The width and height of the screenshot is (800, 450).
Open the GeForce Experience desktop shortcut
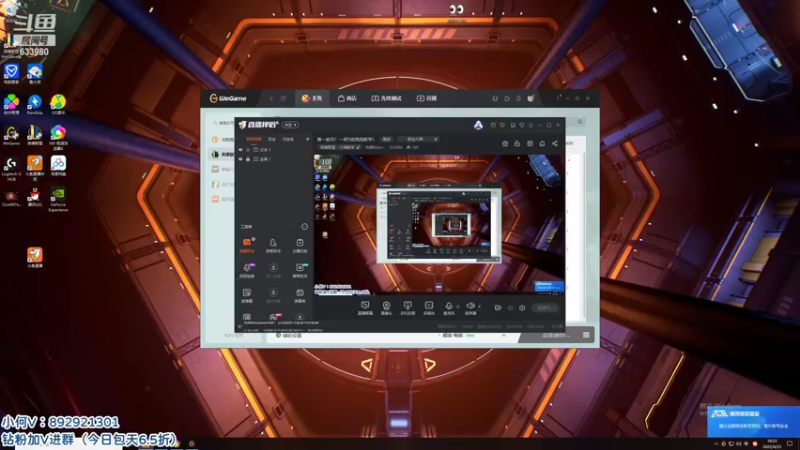point(58,199)
